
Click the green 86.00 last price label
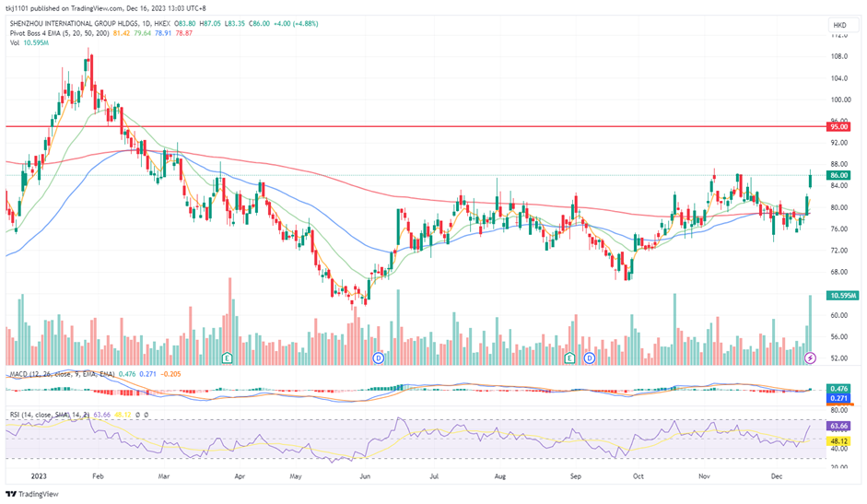click(x=838, y=175)
